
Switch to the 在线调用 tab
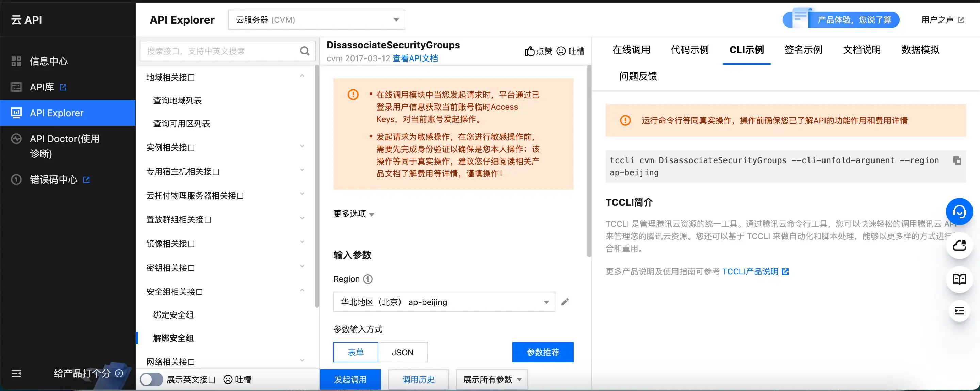pos(631,50)
